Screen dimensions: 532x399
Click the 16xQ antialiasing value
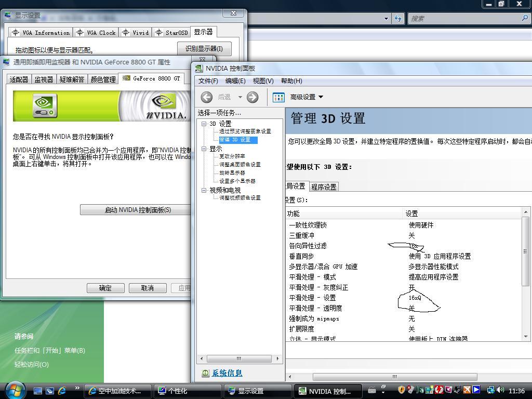pyautogui.click(x=415, y=298)
